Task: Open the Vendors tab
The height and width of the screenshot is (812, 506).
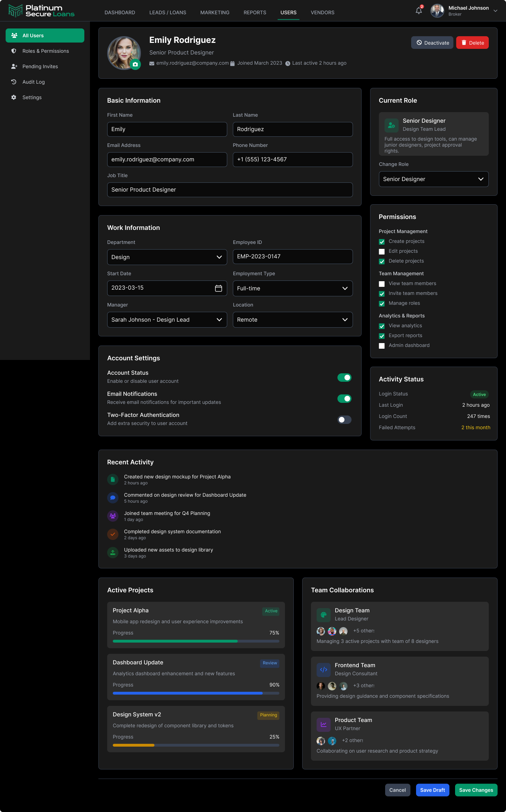Action: (323, 12)
